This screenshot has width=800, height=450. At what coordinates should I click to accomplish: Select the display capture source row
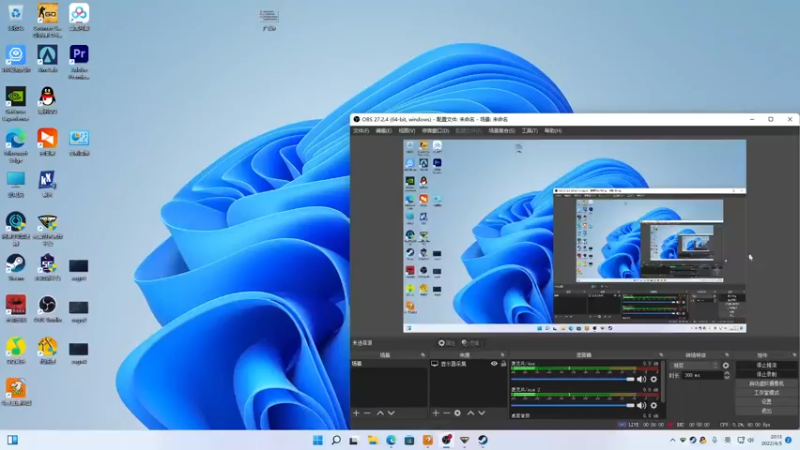pyautogui.click(x=468, y=364)
